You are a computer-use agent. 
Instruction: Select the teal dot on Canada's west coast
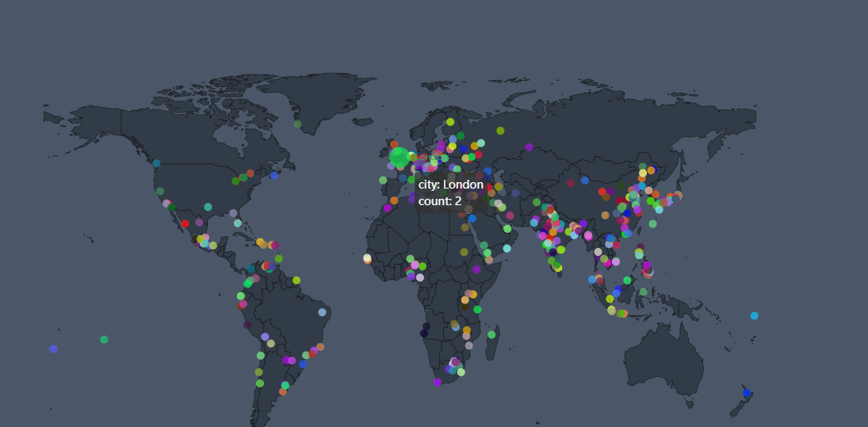point(156,163)
